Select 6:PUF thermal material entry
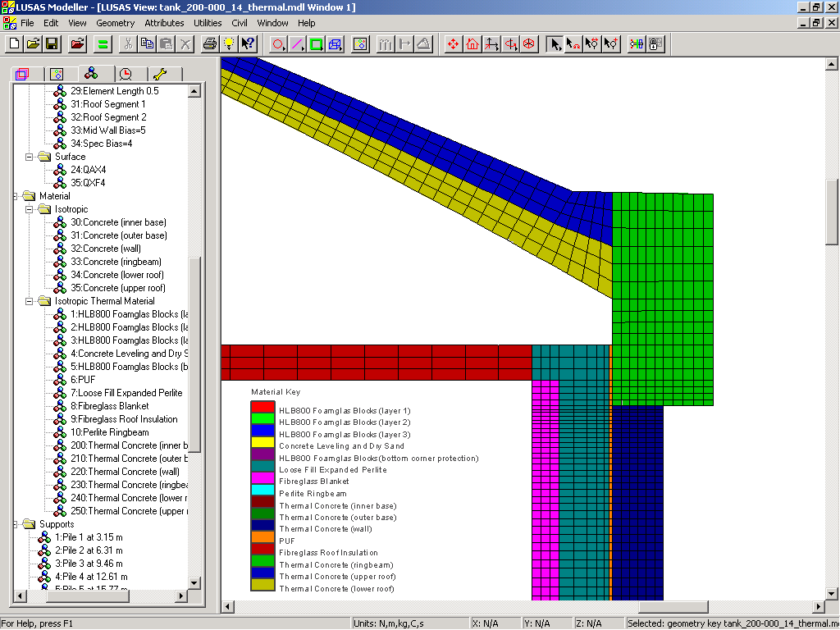The height and width of the screenshot is (630, 840). 82,380
